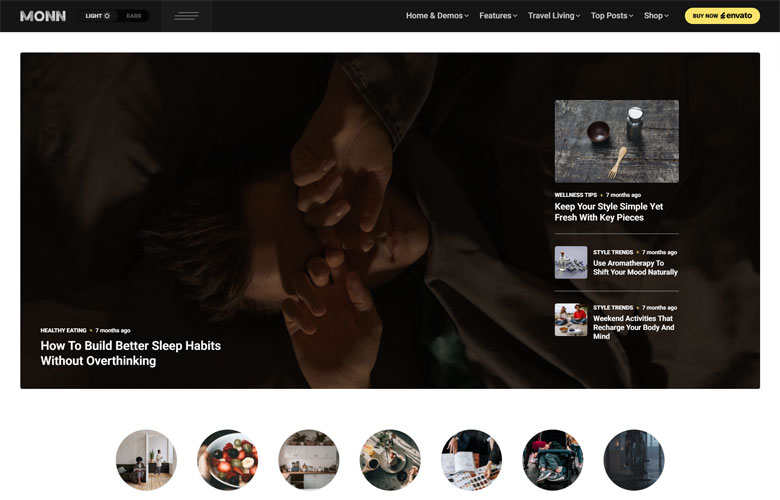Open the sleep habits featured article title
Viewport: 780px width, 500px height.
coord(130,353)
